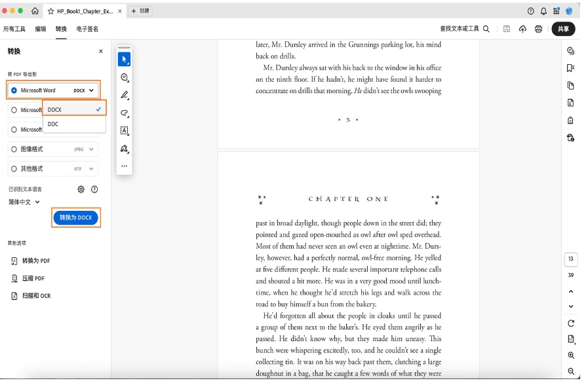Select the add comment tool
This screenshot has height=387, width=588.
pos(125,77)
